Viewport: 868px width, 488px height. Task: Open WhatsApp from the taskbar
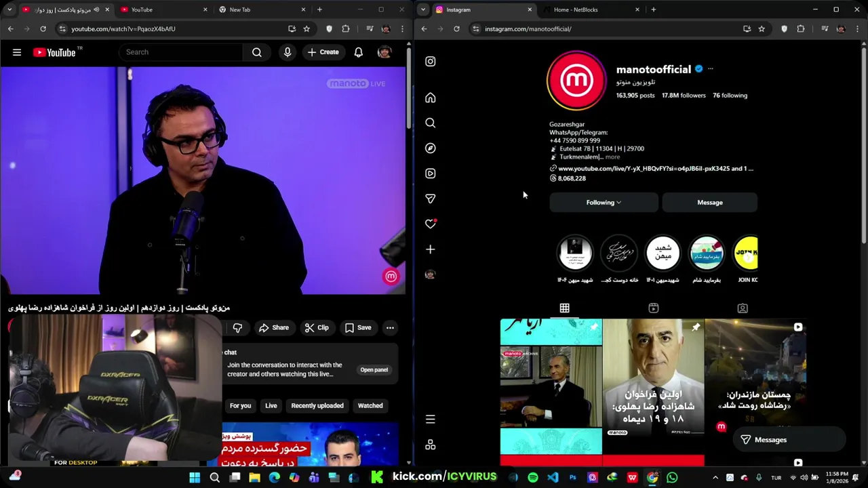tap(672, 477)
